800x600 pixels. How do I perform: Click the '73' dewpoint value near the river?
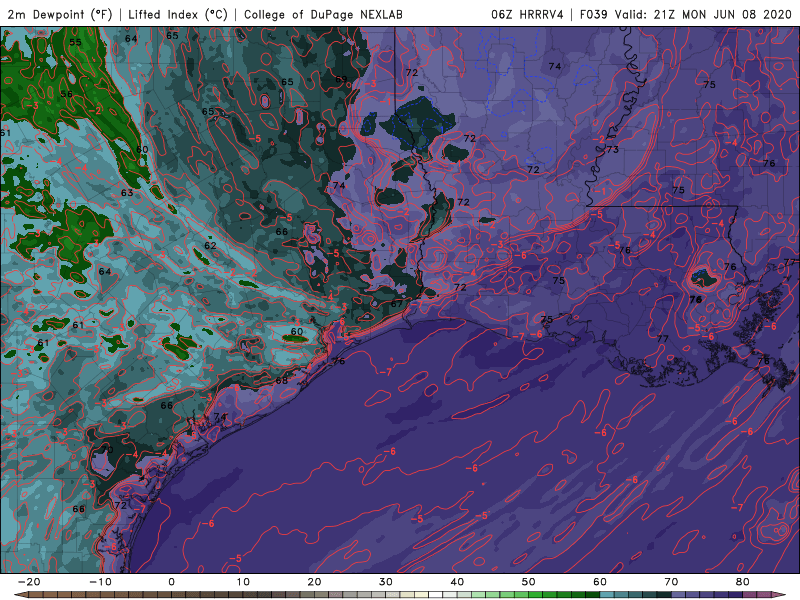[612, 149]
